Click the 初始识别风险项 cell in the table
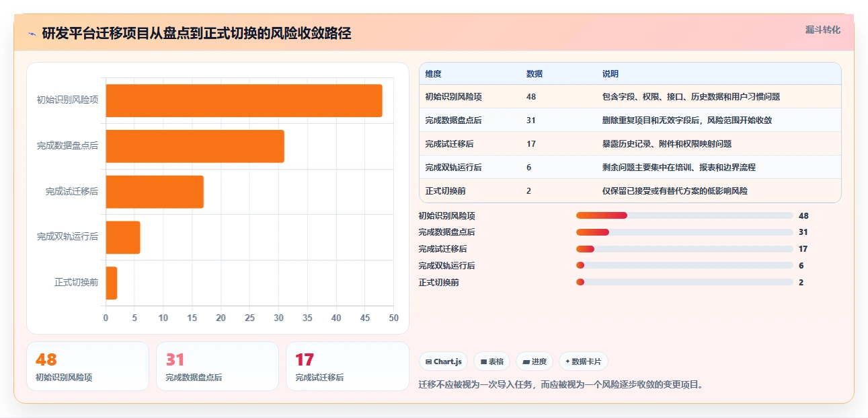 pyautogui.click(x=454, y=97)
